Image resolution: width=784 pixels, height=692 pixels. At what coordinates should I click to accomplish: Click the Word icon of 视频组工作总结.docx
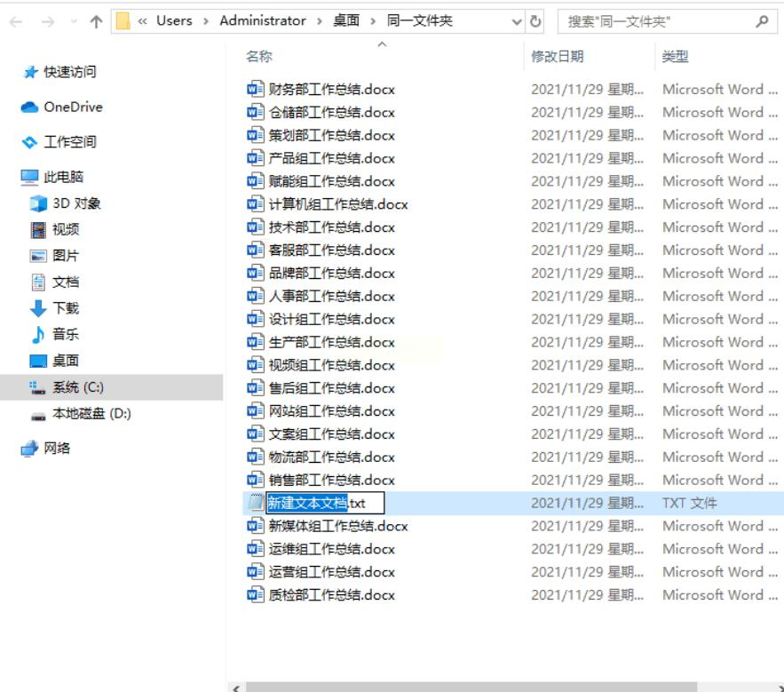pos(255,365)
